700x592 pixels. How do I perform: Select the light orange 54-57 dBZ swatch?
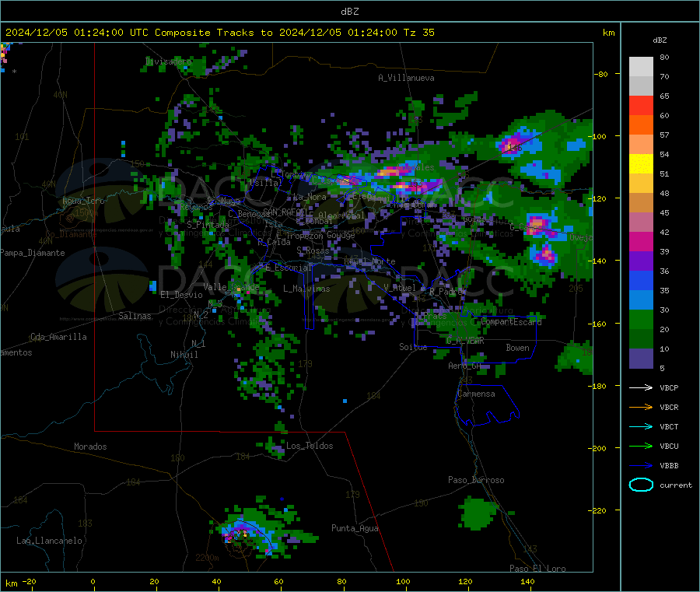(x=641, y=145)
